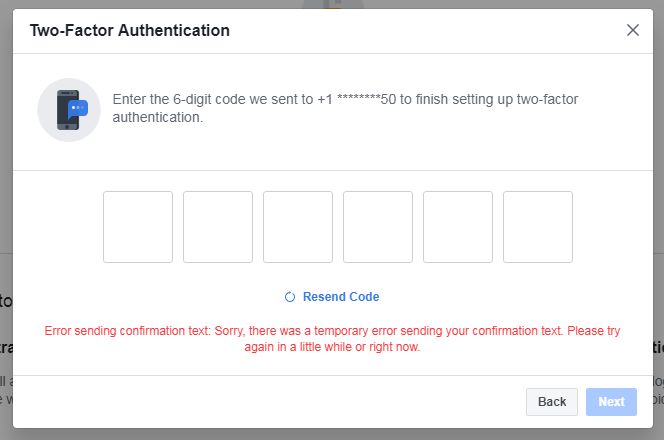This screenshot has height=440, width=664.
Task: Focus the first code digit box
Action: click(x=138, y=227)
